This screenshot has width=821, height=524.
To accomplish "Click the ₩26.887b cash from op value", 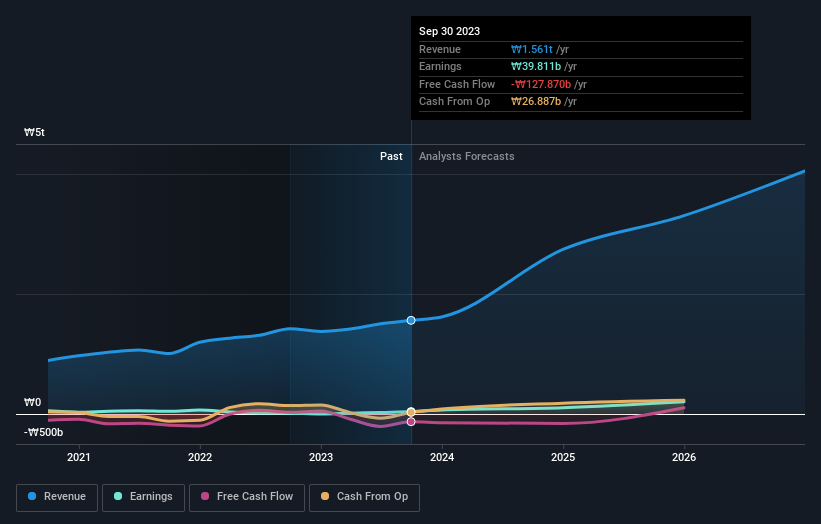I will pyautogui.click(x=536, y=102).
